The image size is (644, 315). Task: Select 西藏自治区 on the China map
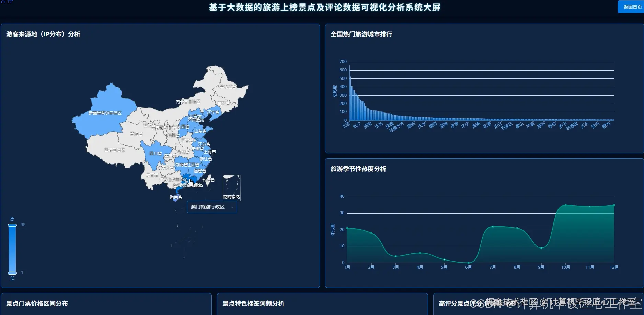pos(115,150)
